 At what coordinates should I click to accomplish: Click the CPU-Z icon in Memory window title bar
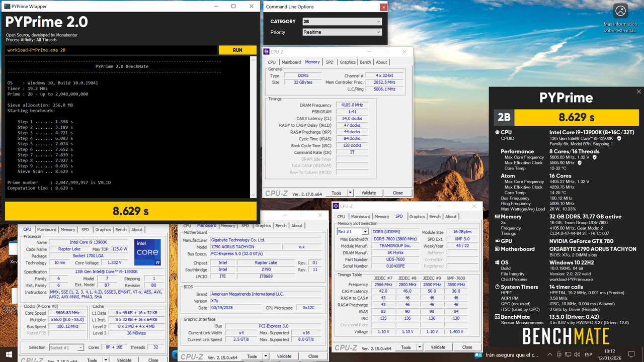pyautogui.click(x=267, y=52)
